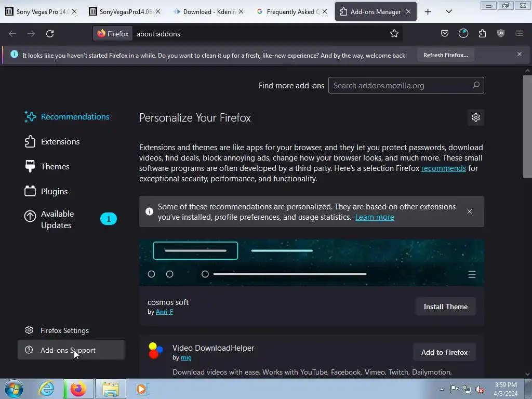Go forward using the forward arrow
This screenshot has width=532, height=399.
(x=31, y=34)
